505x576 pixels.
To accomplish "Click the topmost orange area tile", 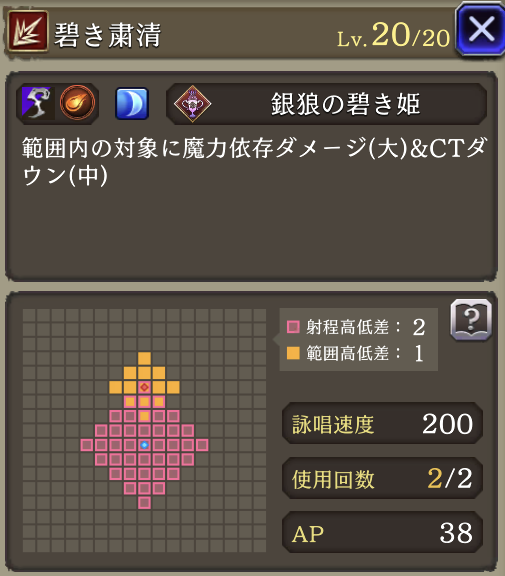I will point(144,358).
